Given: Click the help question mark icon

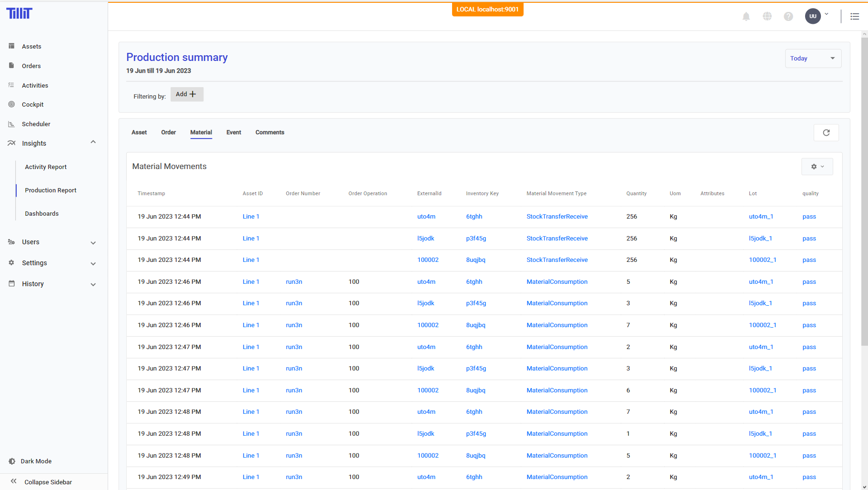Looking at the screenshot, I should (x=788, y=17).
